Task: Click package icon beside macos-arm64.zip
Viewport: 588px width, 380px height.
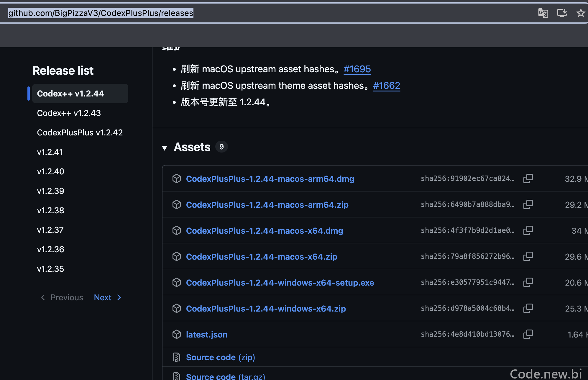Action: pyautogui.click(x=177, y=204)
